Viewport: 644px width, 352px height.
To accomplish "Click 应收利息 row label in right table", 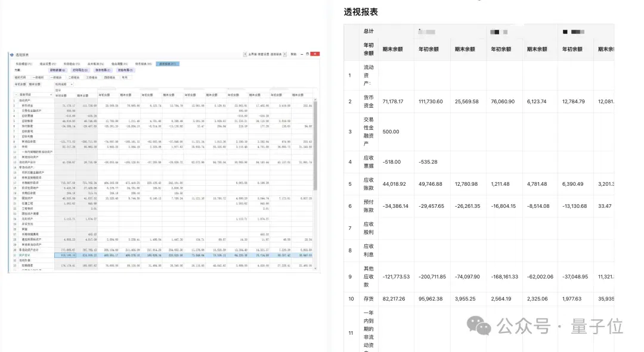I will (x=369, y=250).
